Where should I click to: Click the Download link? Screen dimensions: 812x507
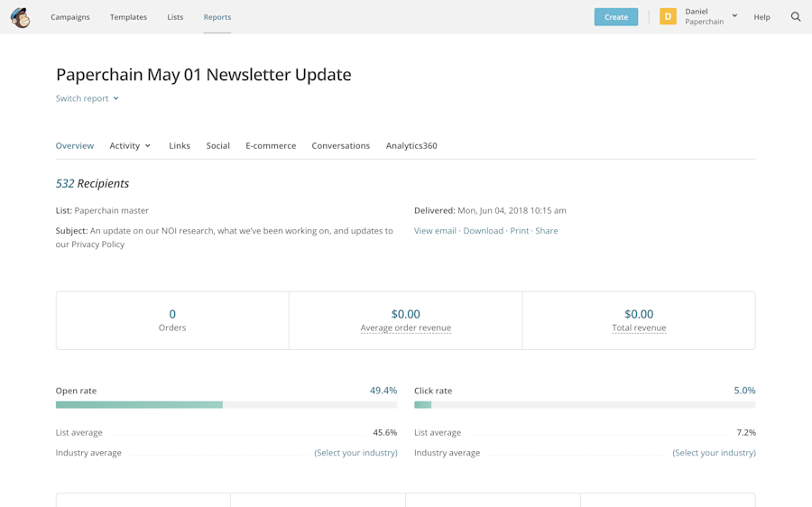click(x=484, y=231)
